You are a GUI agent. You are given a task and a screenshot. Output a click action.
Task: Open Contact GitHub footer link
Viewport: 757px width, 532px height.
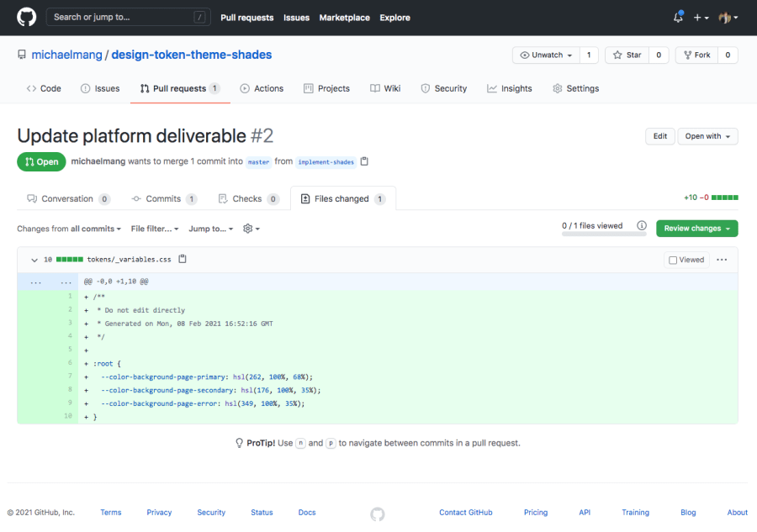[465, 512]
